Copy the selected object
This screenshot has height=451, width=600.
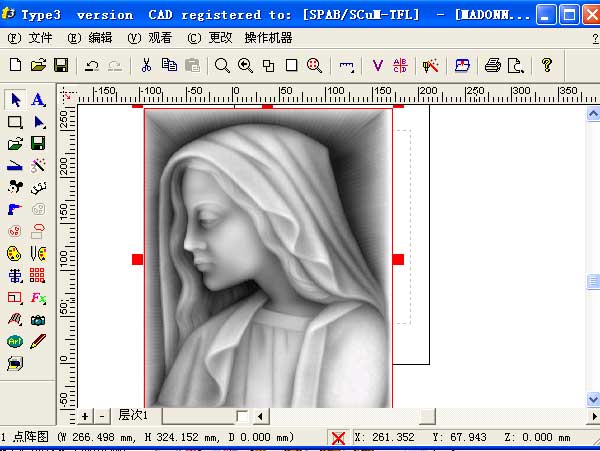[169, 65]
